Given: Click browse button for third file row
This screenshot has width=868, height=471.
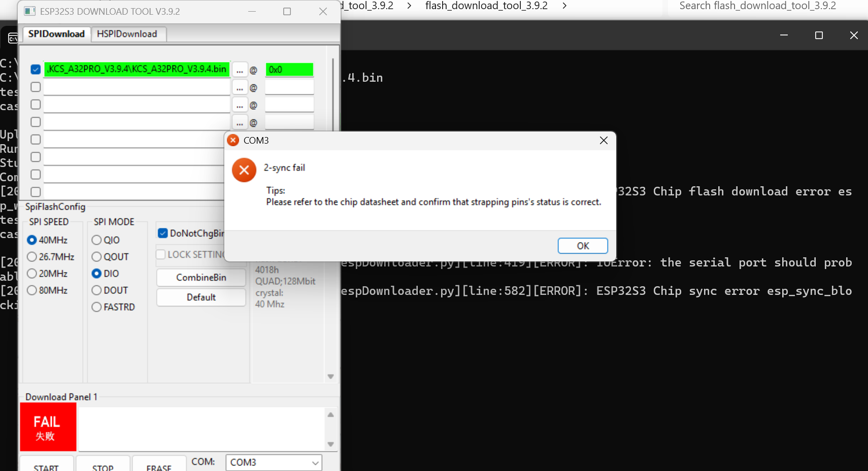Looking at the screenshot, I should tap(240, 105).
